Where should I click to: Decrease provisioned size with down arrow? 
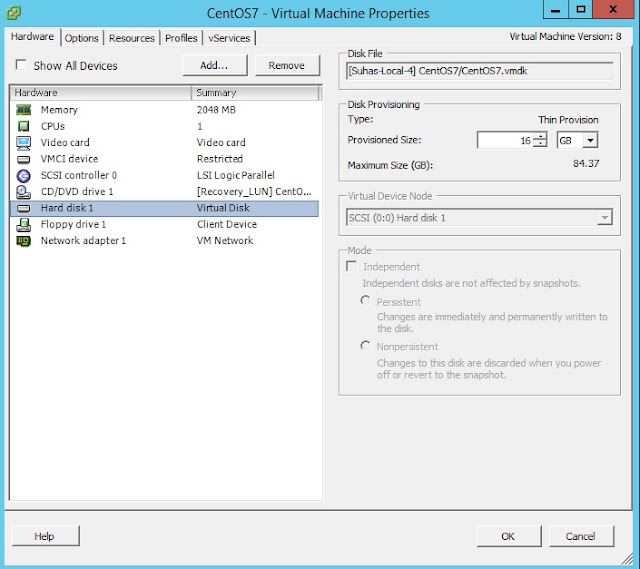(540, 144)
